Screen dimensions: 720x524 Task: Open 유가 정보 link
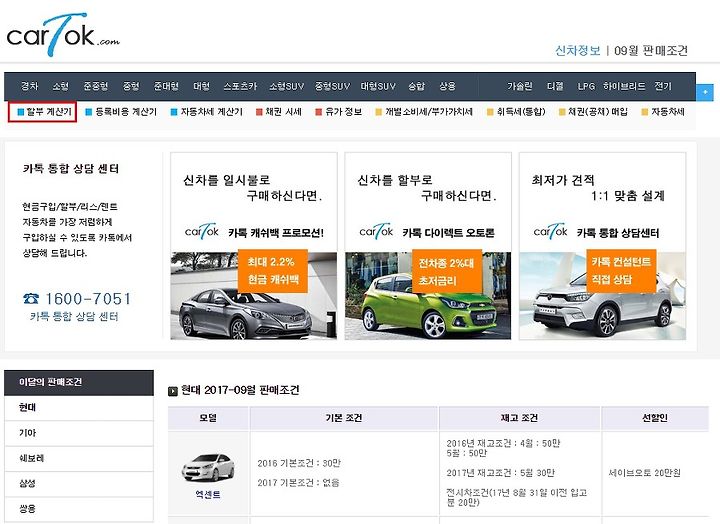click(339, 112)
